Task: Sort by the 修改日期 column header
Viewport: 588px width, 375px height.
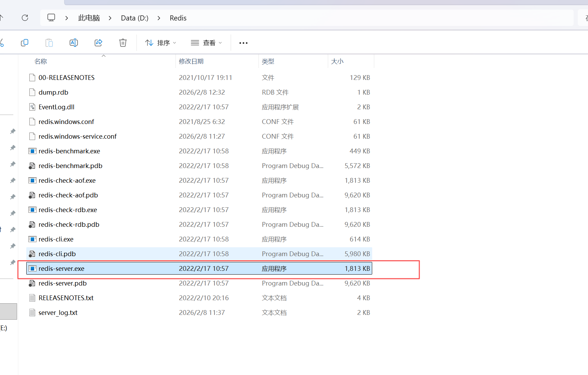Action: [191, 61]
